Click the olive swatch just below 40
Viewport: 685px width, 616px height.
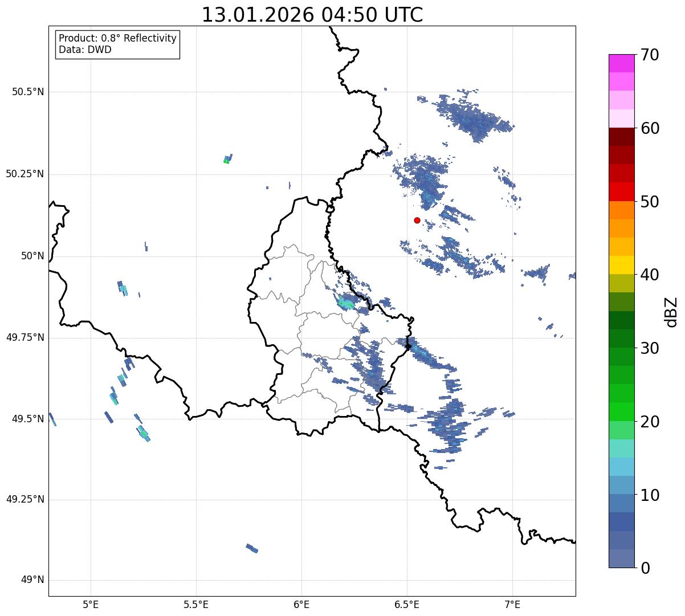tap(621, 283)
